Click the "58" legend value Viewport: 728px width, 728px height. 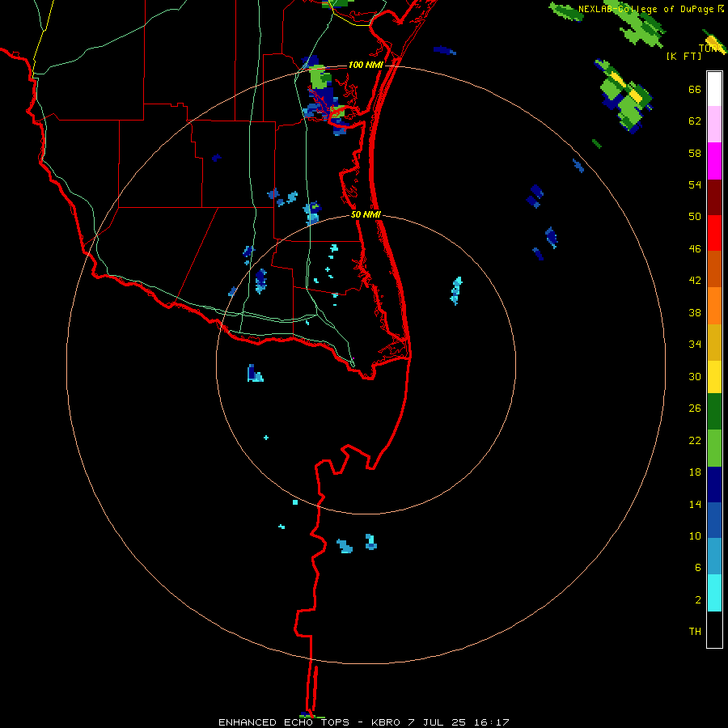point(695,153)
